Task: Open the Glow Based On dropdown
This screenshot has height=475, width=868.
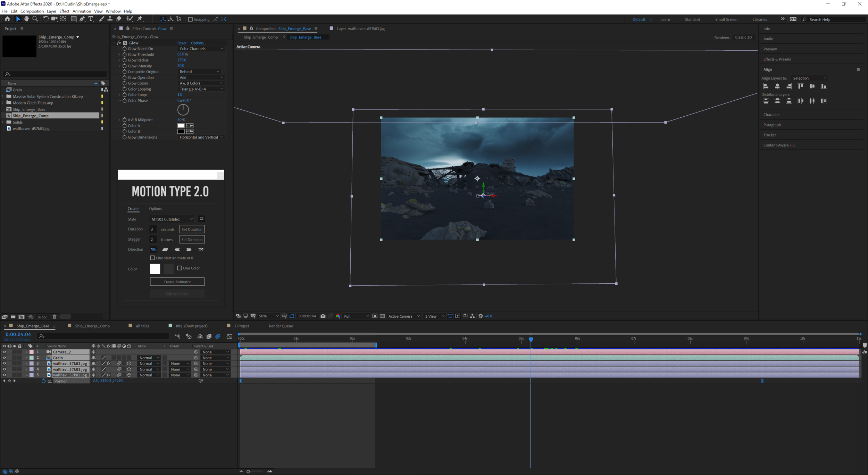Action: tap(201, 48)
